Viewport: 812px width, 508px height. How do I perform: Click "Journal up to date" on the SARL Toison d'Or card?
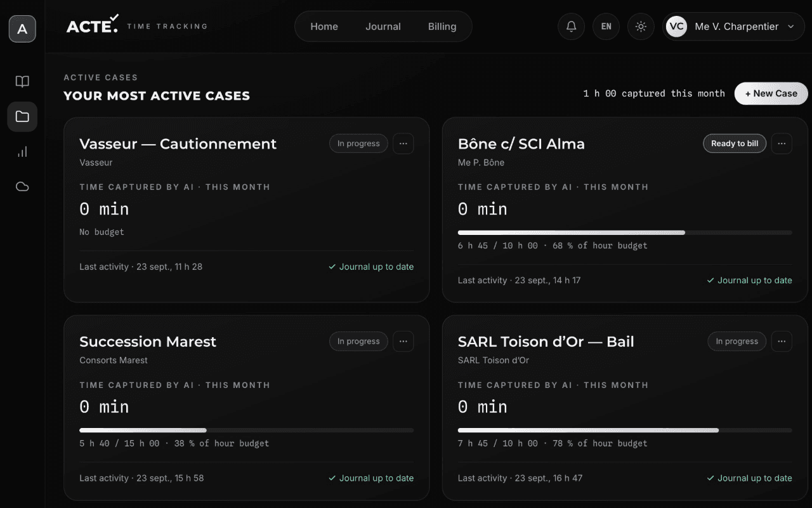tap(749, 478)
